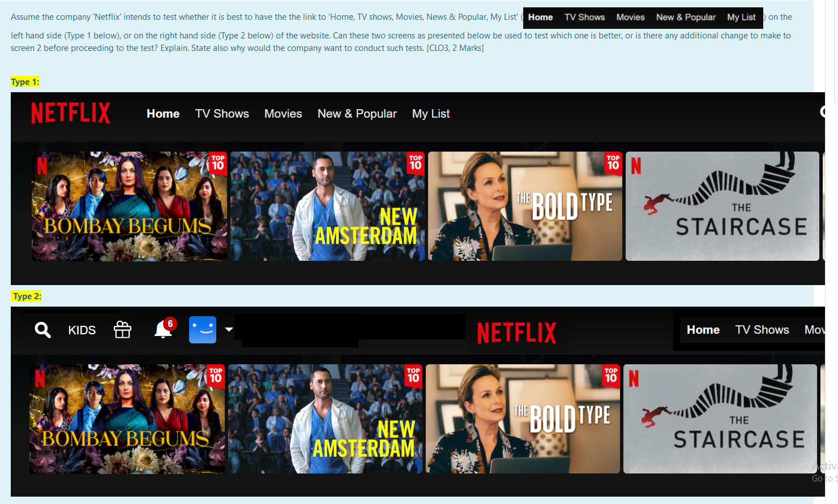Click Home in the question's inline nav image

(540, 17)
